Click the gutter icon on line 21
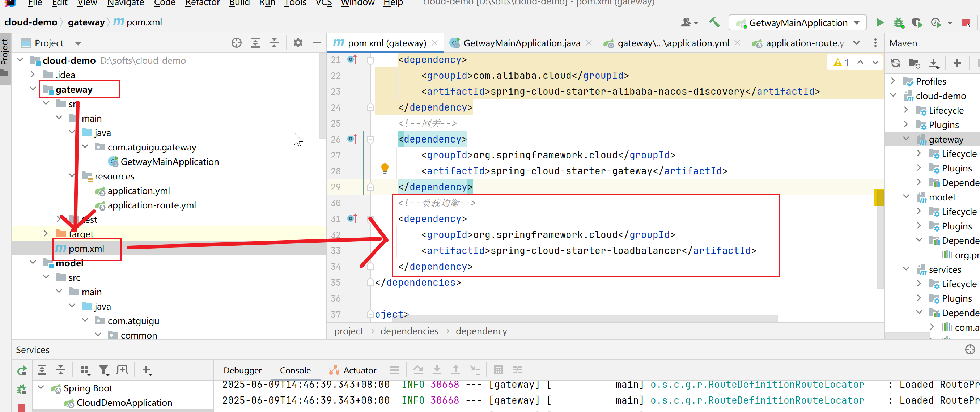The height and width of the screenshot is (412, 980). [x=352, y=59]
